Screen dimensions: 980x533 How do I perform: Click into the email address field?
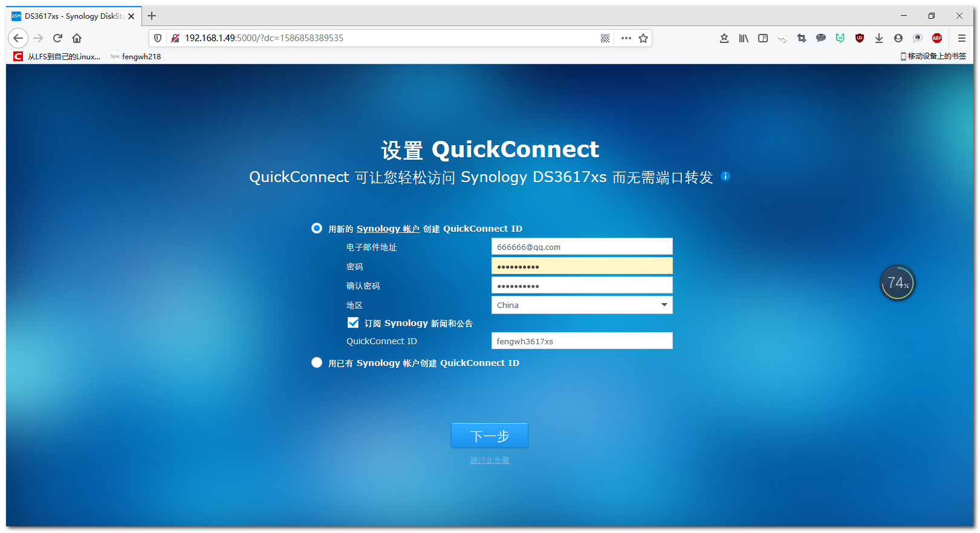(x=582, y=246)
